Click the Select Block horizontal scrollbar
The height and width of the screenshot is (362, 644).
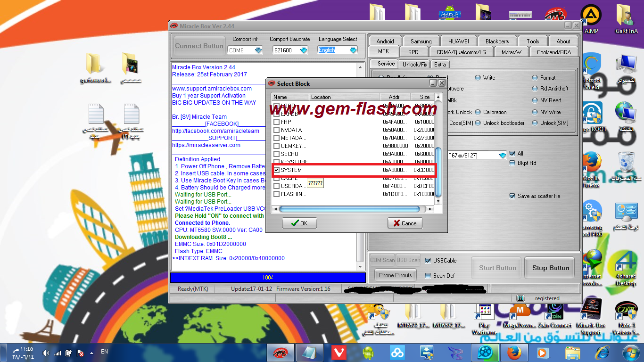[349, 209]
